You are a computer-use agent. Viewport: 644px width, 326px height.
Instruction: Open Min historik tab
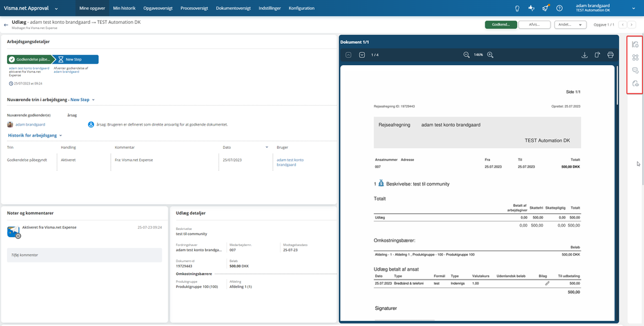click(124, 8)
